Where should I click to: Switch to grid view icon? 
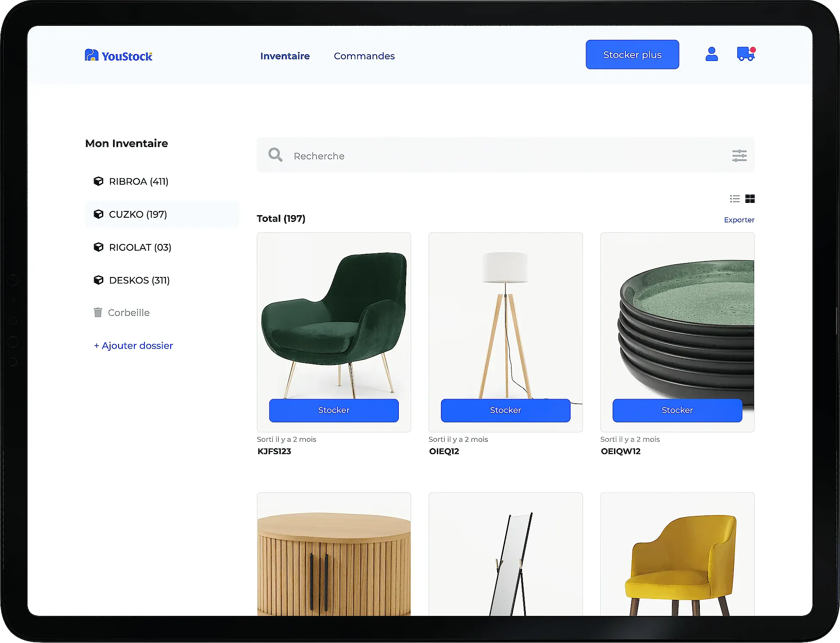[750, 199]
